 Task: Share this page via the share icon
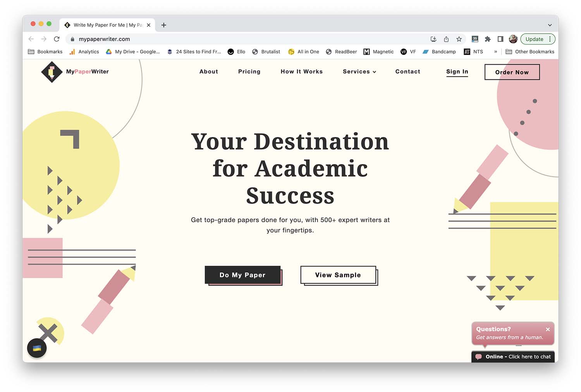[x=446, y=39]
